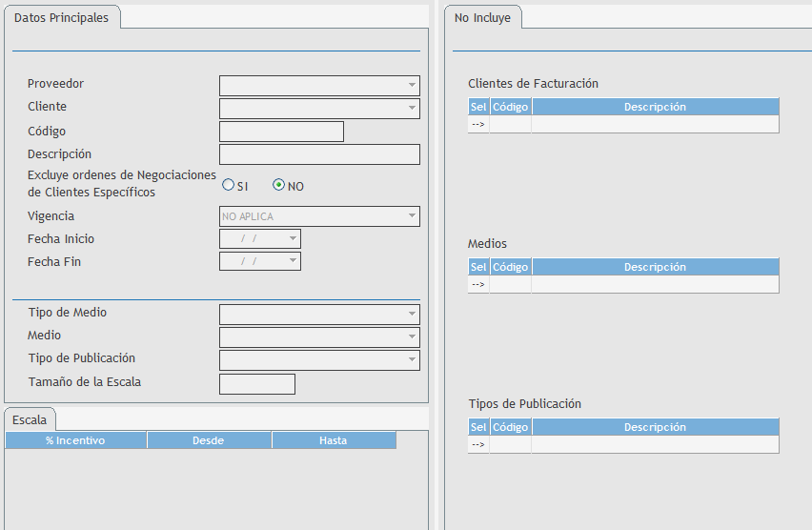This screenshot has width=812, height=530.
Task: Switch to the Datos Principales tab
Action: (61, 18)
